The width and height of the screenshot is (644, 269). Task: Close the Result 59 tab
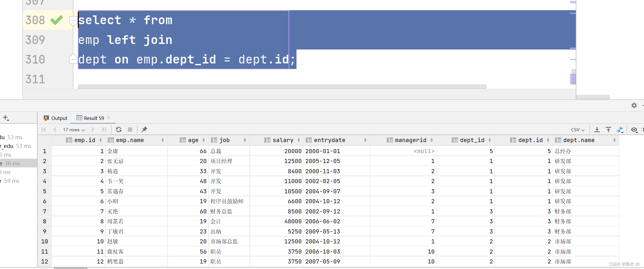click(x=108, y=118)
